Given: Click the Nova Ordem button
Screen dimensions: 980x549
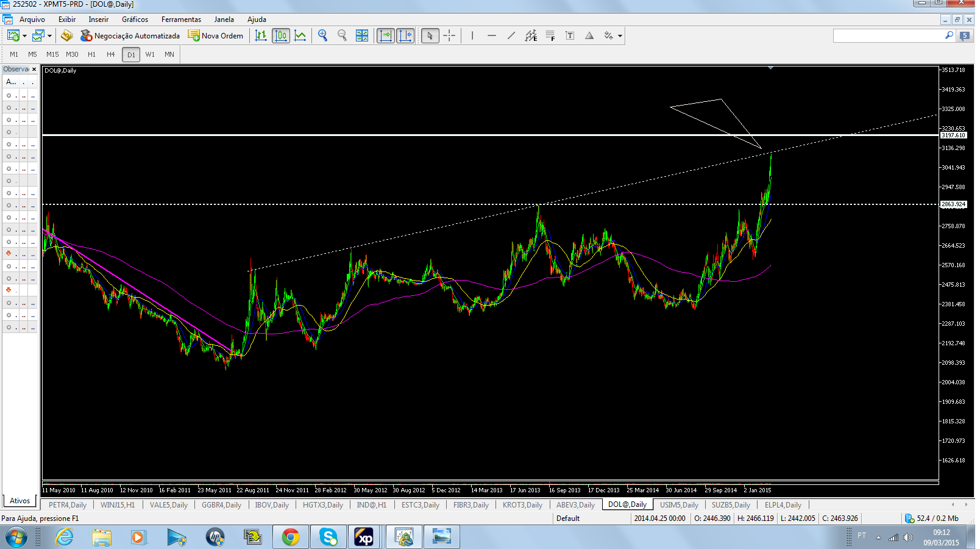Looking at the screenshot, I should [216, 35].
